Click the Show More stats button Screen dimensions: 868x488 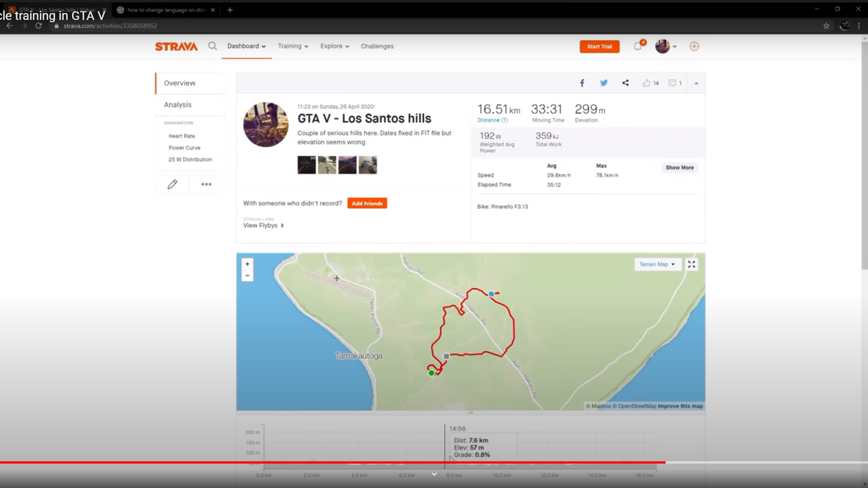pyautogui.click(x=679, y=167)
